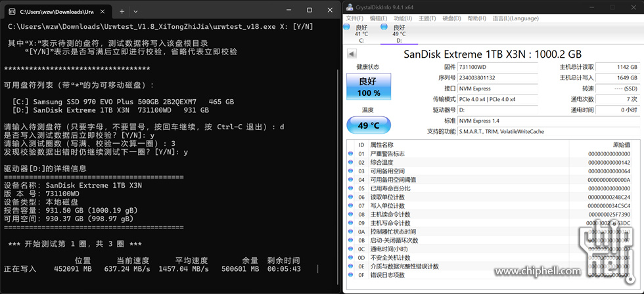644x294 pixels.
Task: Click the 支持的功能 S.M.A.R.T., TRIM field
Action: pos(549,132)
